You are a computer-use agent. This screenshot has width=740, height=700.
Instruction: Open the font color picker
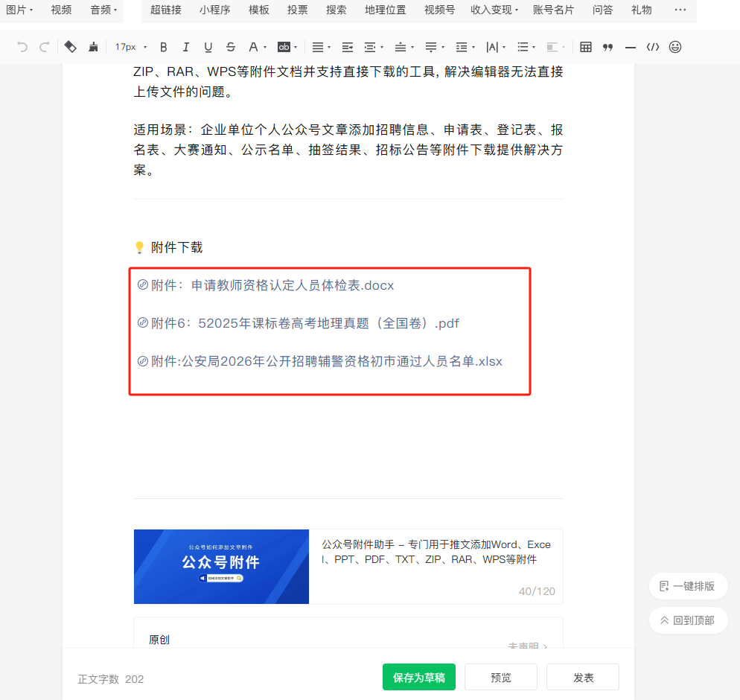point(253,47)
